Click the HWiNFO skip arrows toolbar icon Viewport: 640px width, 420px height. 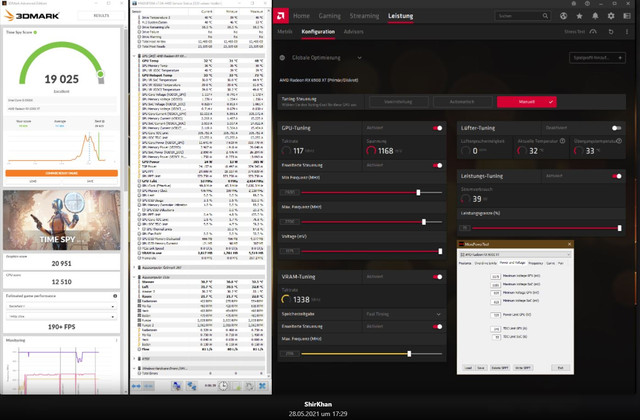pyautogui.click(x=149, y=386)
